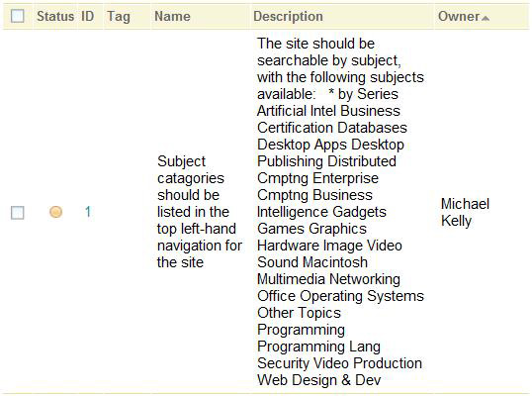
Task: Click 'Security Video Production' in the description
Action: (x=339, y=363)
